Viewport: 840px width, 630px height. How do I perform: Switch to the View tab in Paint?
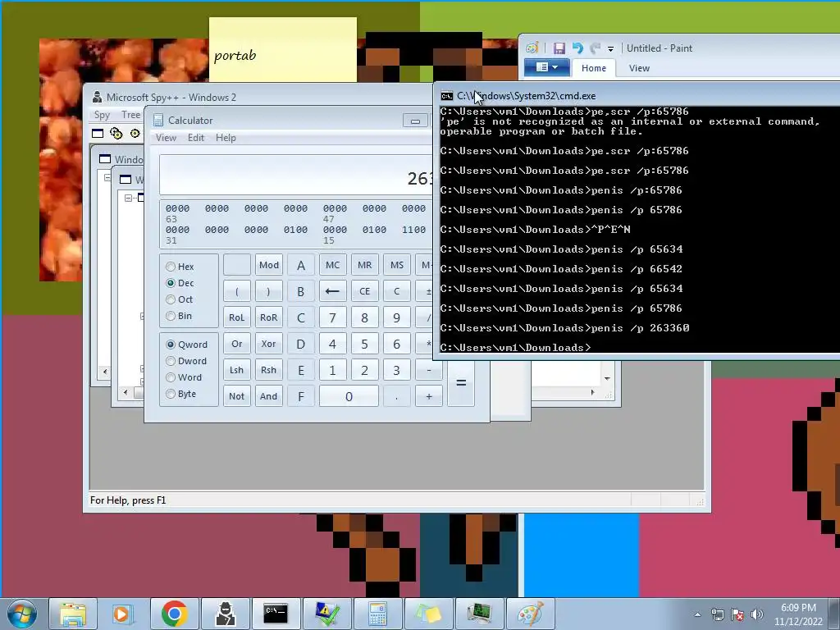coord(639,68)
